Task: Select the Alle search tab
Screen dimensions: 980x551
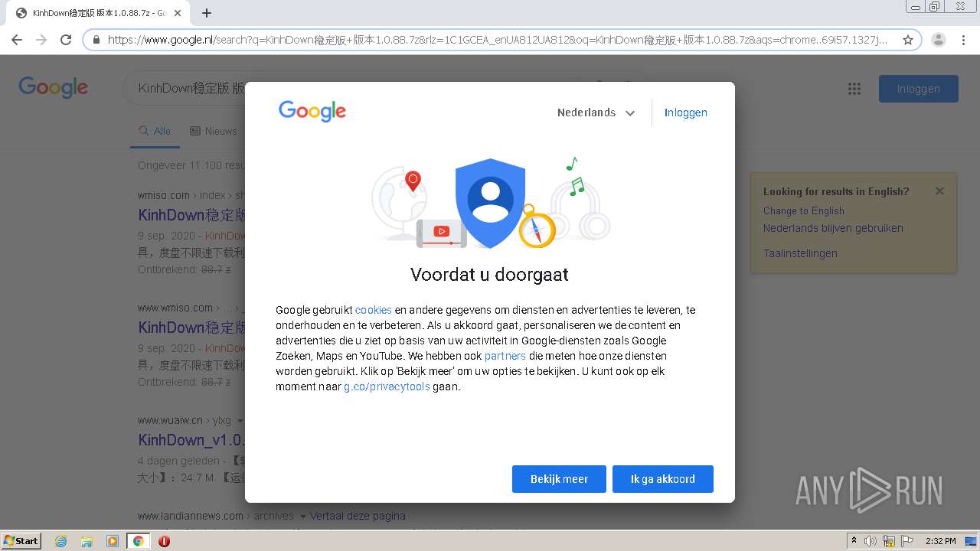Action: coord(155,131)
